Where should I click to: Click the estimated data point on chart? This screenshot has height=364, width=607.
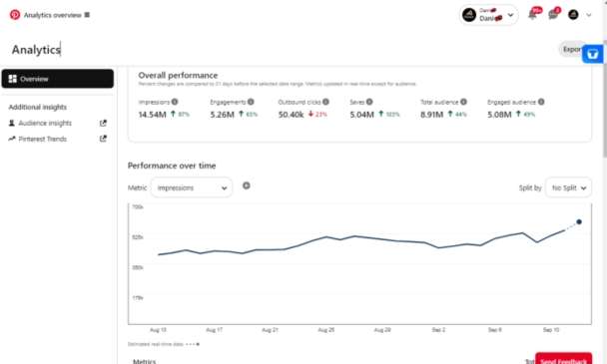579,222
